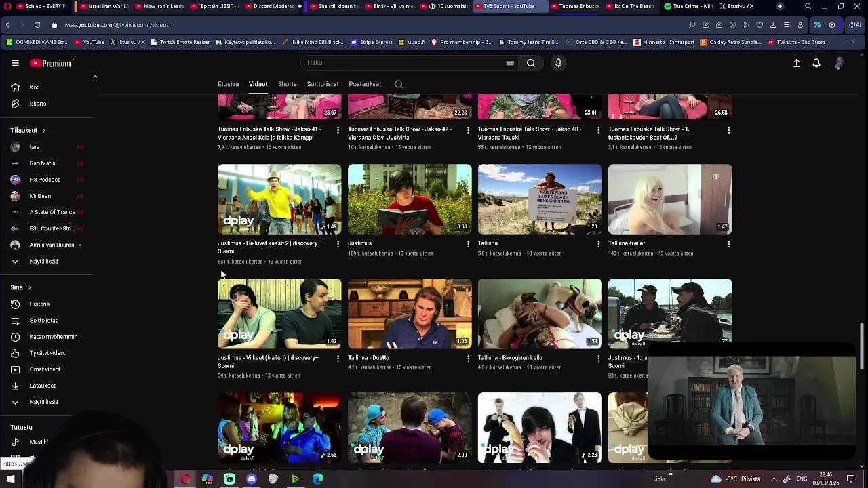Select the Videot channel tab
The height and width of the screenshot is (488, 868).
click(258, 84)
